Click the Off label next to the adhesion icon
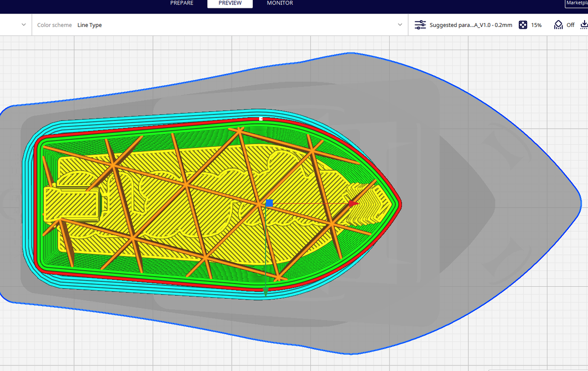Screen dimensions: 588x371 point(571,25)
